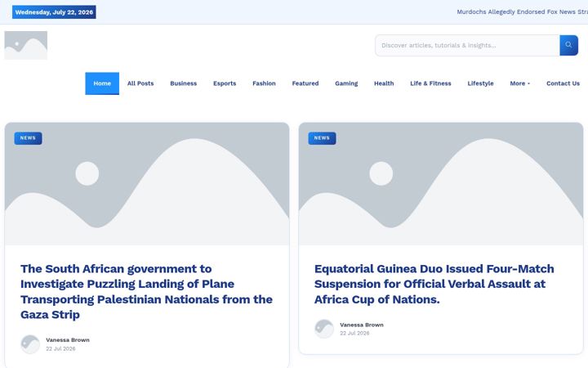Open the All Posts menu item

click(x=140, y=83)
